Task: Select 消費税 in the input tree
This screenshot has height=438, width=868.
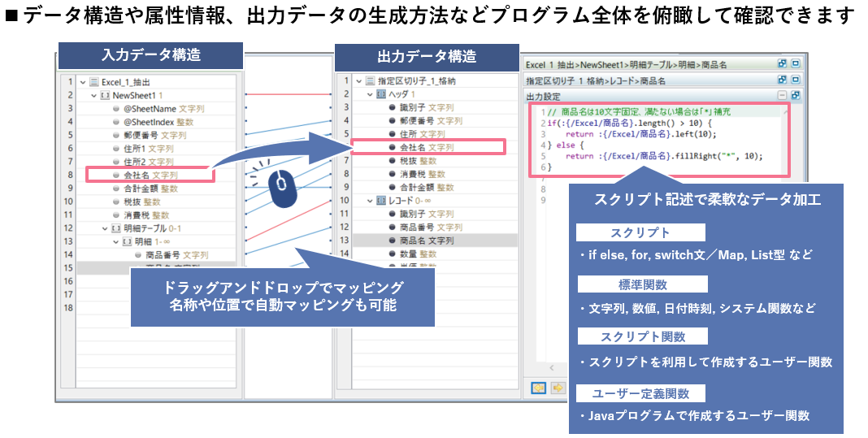Action: tap(146, 215)
